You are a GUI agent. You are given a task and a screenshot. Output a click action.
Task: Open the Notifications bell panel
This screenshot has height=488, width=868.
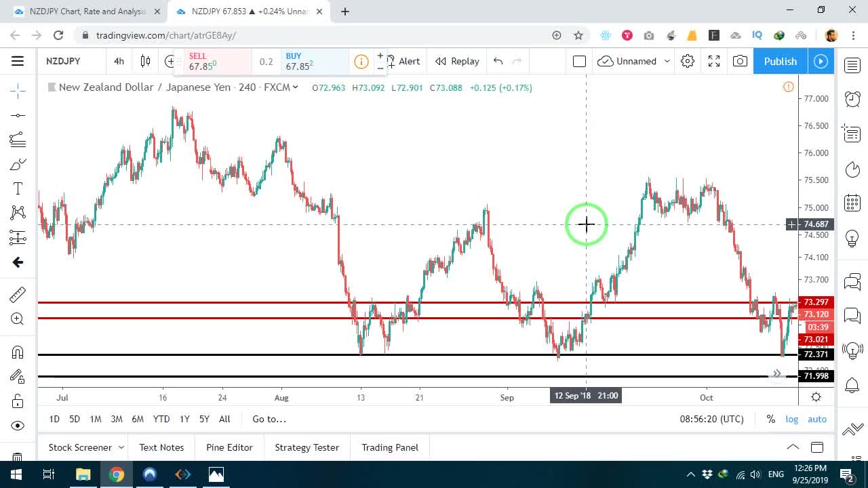[x=852, y=386]
